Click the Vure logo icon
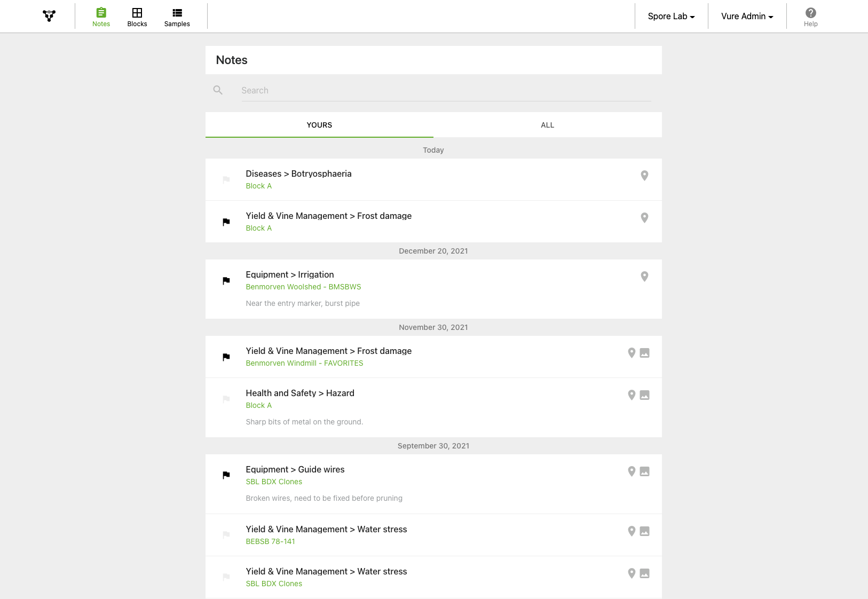Viewport: 868px width, 599px height. tap(49, 16)
